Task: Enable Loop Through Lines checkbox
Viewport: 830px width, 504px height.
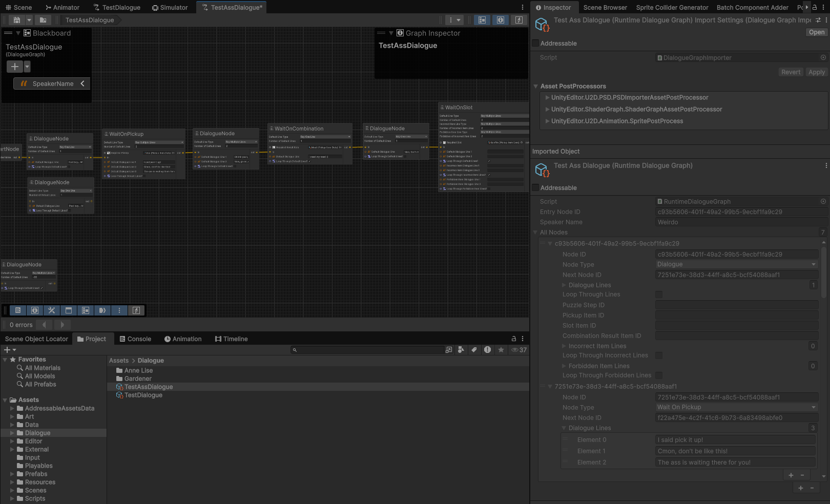Action: [x=658, y=295]
